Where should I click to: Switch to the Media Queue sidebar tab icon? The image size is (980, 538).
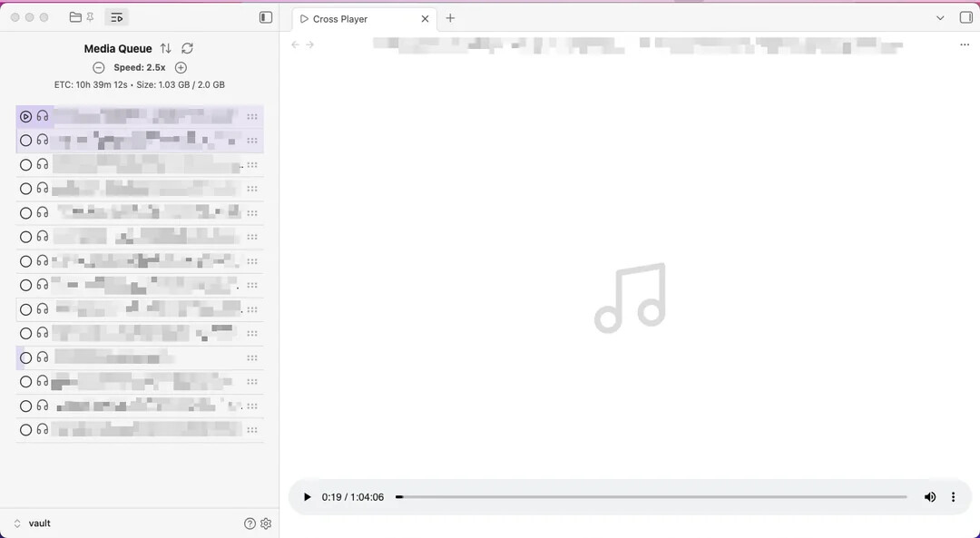pos(116,17)
